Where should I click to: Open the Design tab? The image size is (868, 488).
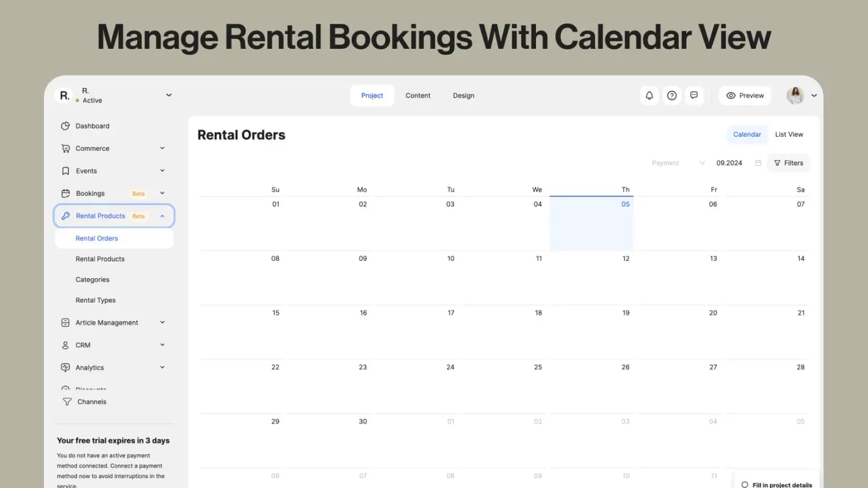pos(463,96)
